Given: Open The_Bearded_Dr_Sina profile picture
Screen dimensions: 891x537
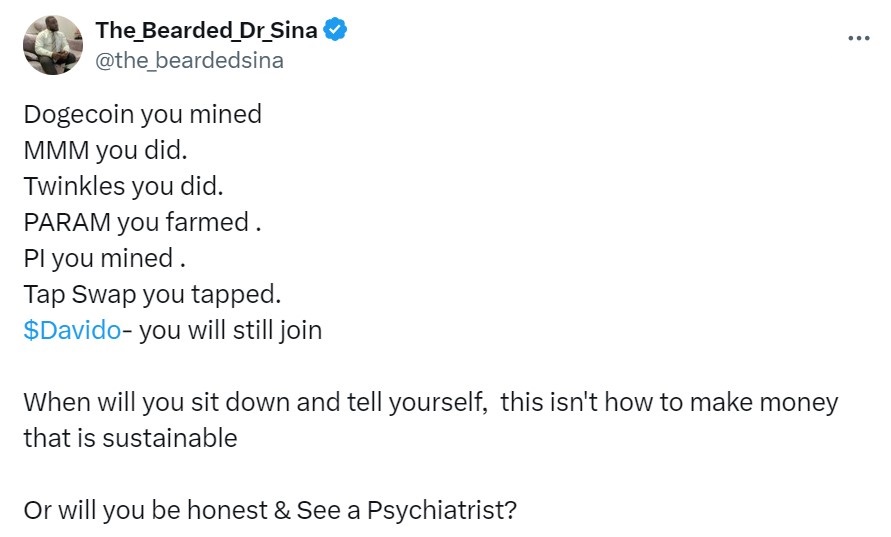Looking at the screenshot, I should 53,45.
